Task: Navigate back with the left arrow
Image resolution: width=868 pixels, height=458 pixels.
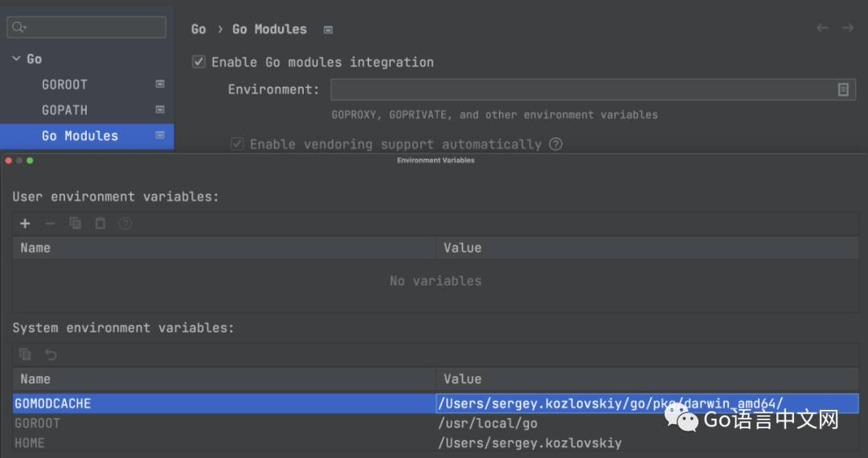Action: 822,28
